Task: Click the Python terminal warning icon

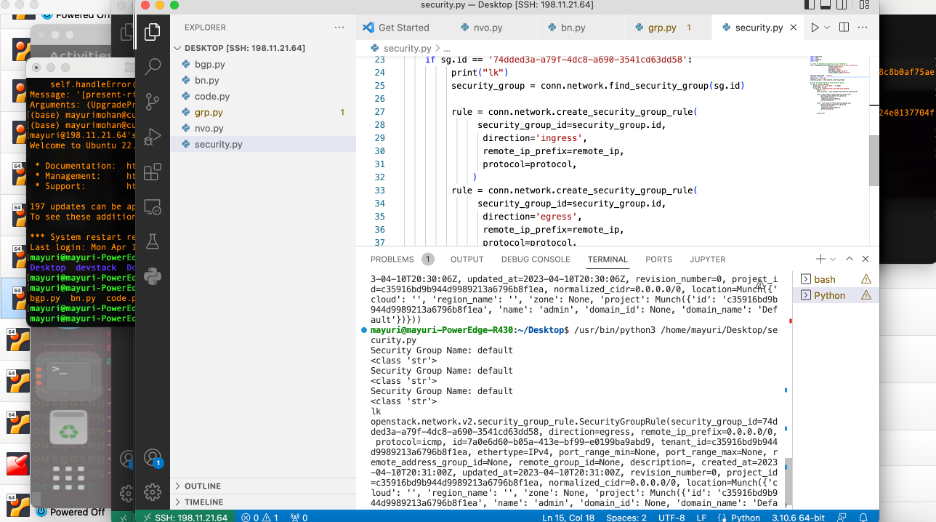Action: pos(866,295)
